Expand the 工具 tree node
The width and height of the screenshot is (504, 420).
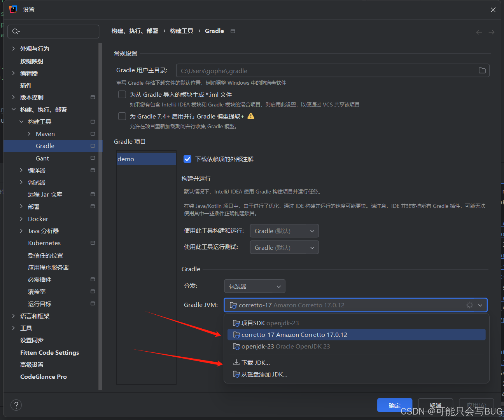[x=14, y=328]
